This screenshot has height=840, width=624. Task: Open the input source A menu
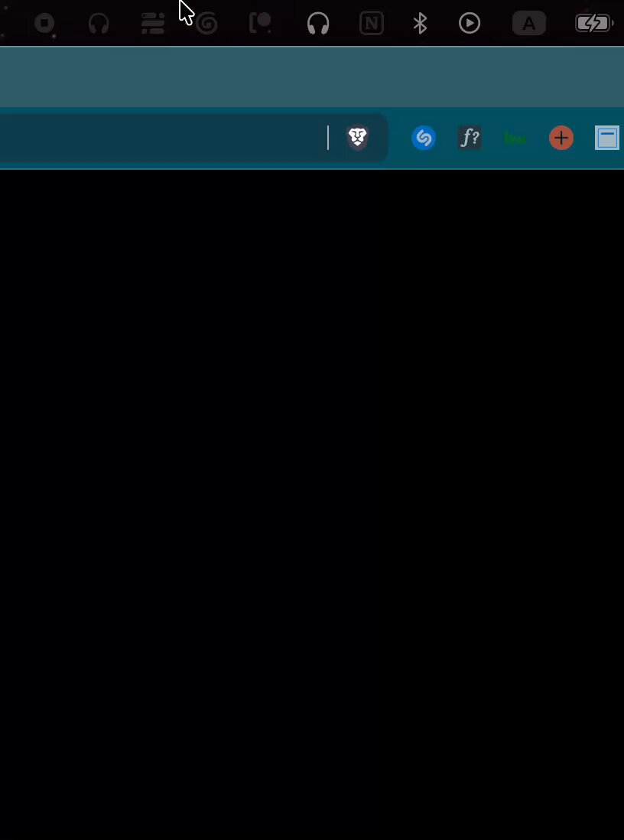click(529, 24)
